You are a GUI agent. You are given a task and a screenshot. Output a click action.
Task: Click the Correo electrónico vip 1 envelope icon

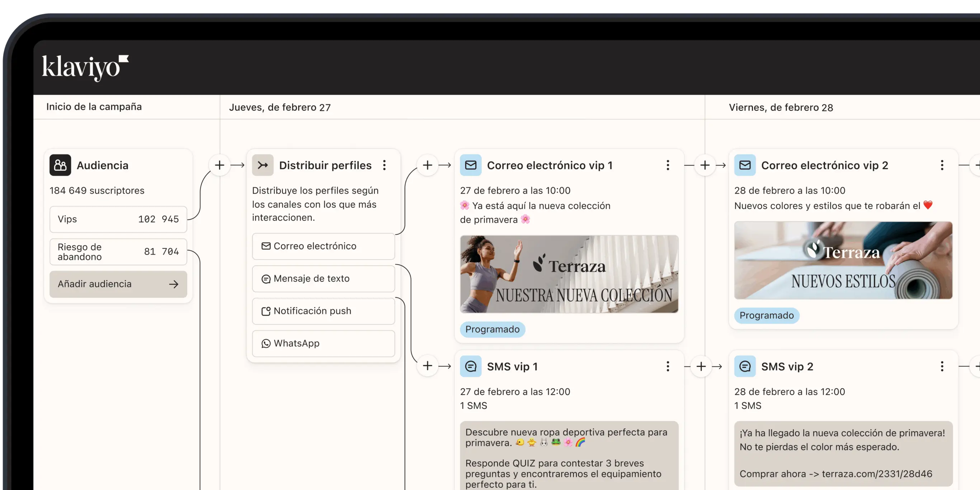pyautogui.click(x=471, y=165)
